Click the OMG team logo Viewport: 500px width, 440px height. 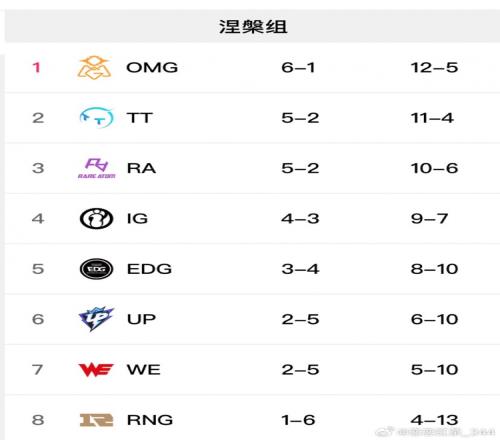click(x=94, y=68)
